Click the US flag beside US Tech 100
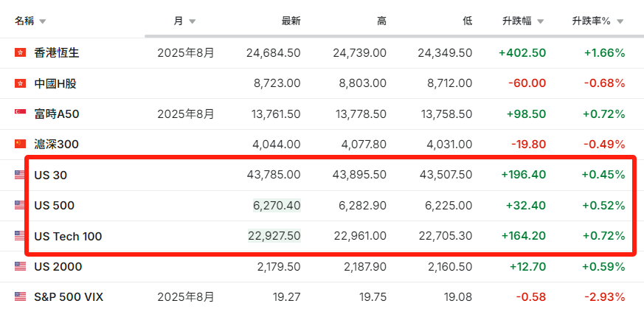Viewport: 644px width, 309px height. (20, 236)
